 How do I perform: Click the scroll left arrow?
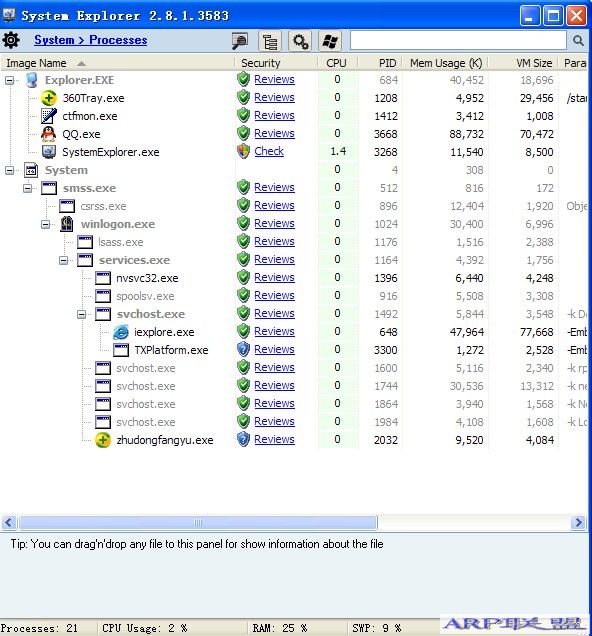point(9,522)
